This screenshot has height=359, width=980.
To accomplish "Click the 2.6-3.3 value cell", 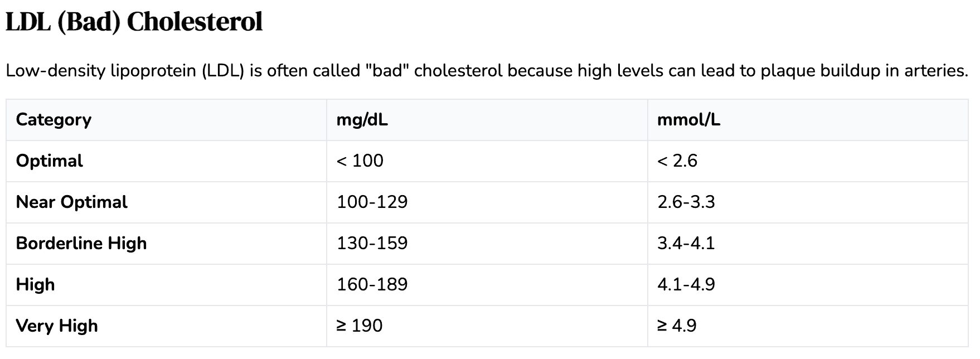I will click(x=686, y=202).
